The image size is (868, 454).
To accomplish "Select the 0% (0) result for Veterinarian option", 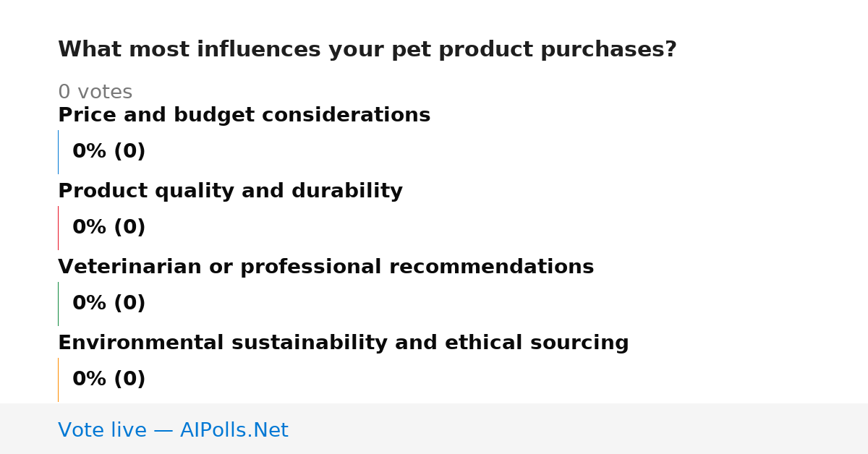I will 109,304.
